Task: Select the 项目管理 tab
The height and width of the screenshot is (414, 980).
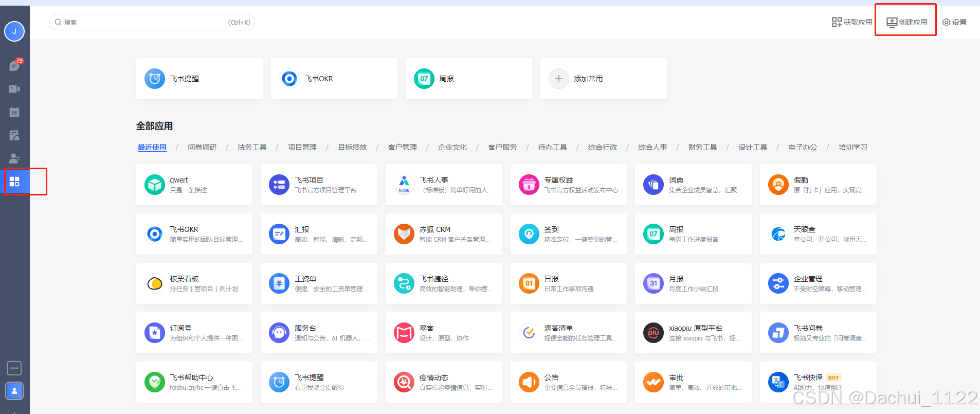Action: [x=302, y=147]
